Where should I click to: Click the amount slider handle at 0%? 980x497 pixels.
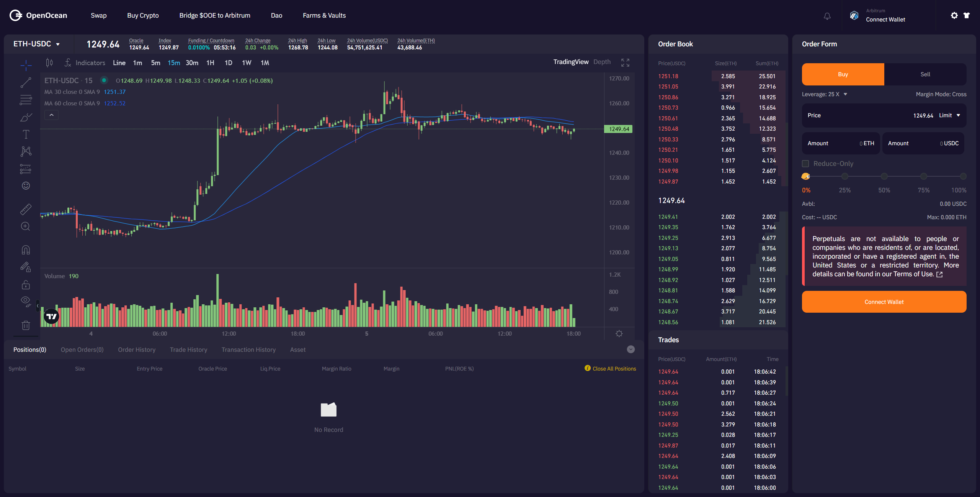pyautogui.click(x=805, y=176)
